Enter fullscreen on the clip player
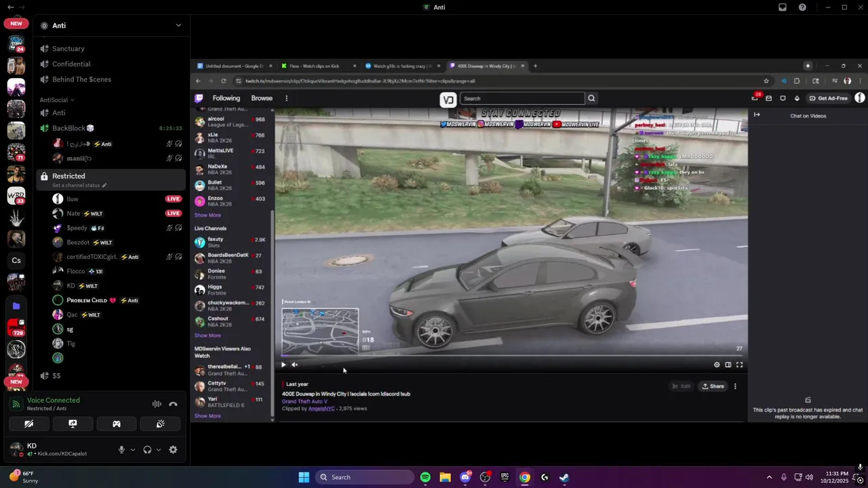This screenshot has height=488, width=868. click(x=739, y=365)
